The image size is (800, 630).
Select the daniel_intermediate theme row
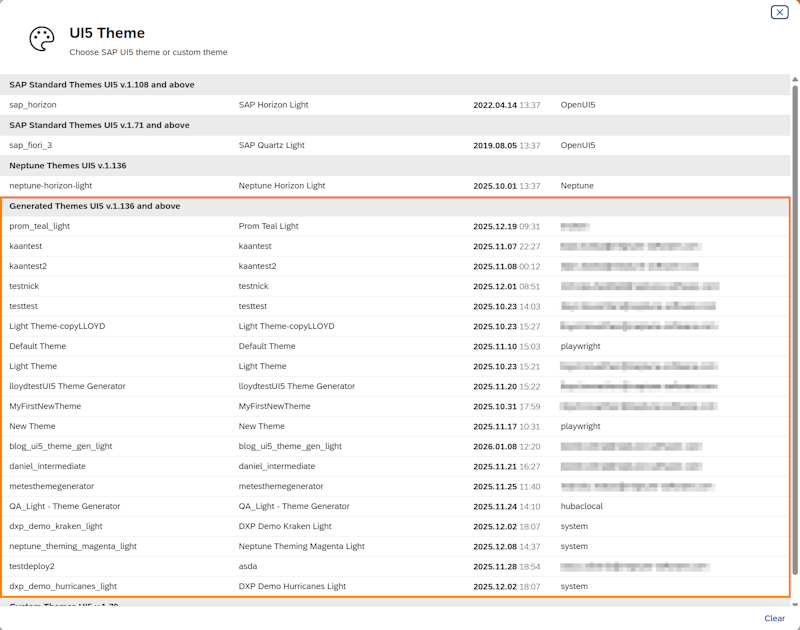pyautogui.click(x=395, y=466)
